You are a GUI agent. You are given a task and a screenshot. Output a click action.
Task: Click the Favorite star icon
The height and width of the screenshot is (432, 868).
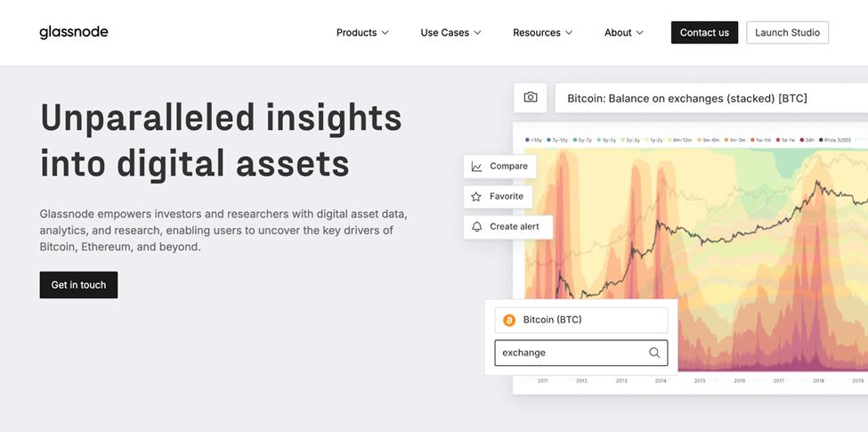click(476, 197)
